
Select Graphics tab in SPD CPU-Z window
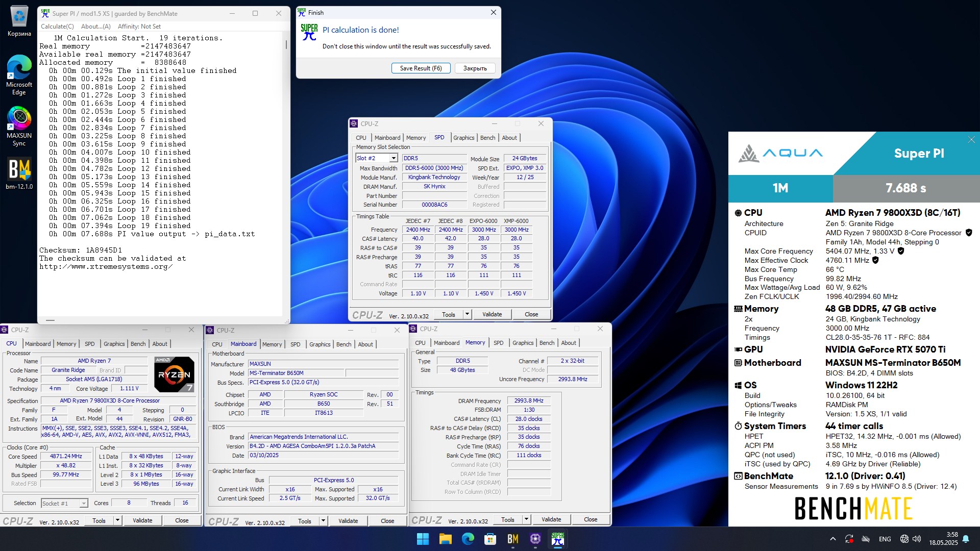(x=463, y=138)
